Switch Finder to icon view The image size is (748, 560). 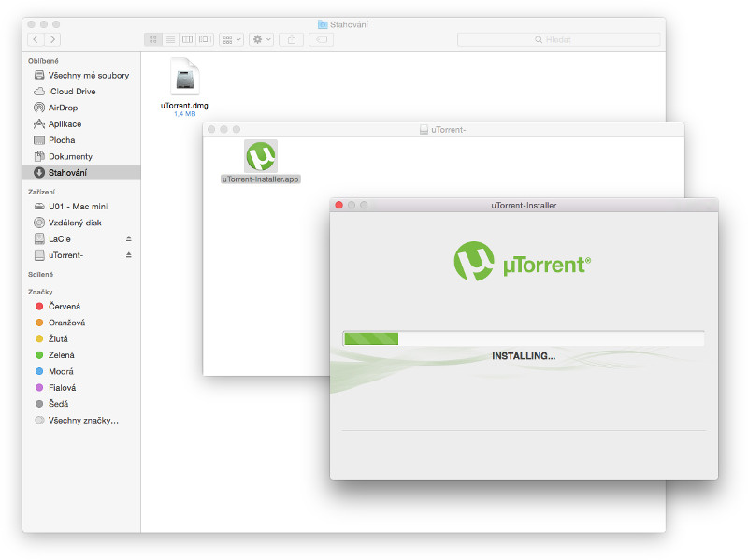point(153,39)
